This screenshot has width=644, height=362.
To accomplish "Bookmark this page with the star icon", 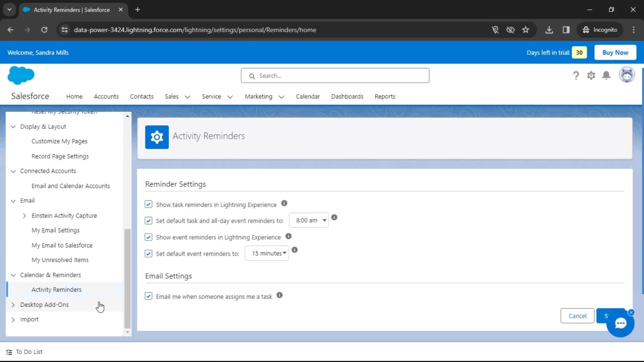I will [x=526, y=30].
